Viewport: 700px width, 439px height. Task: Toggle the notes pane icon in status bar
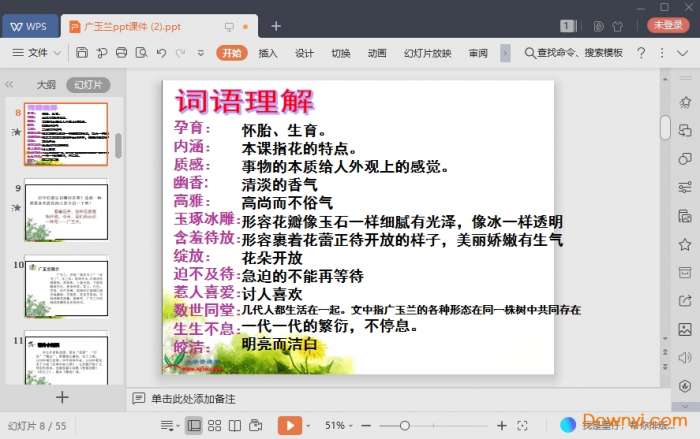pyautogui.click(x=168, y=426)
